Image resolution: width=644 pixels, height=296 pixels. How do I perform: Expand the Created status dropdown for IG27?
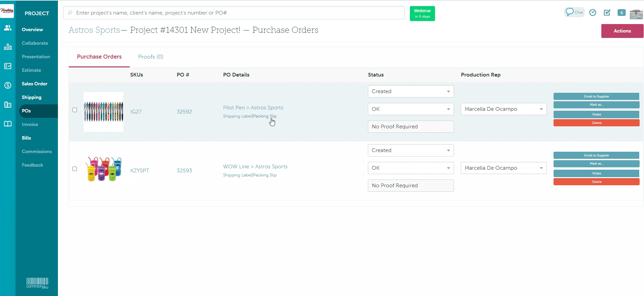click(411, 91)
